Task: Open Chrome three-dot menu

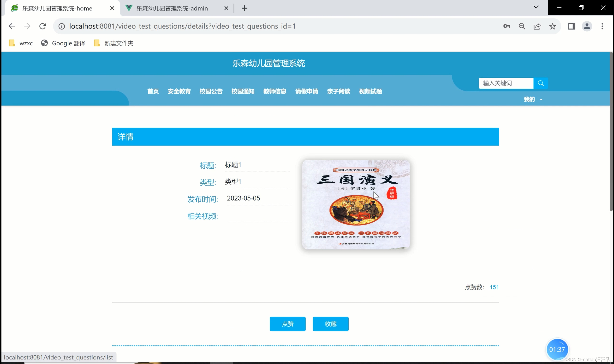Action: click(602, 26)
